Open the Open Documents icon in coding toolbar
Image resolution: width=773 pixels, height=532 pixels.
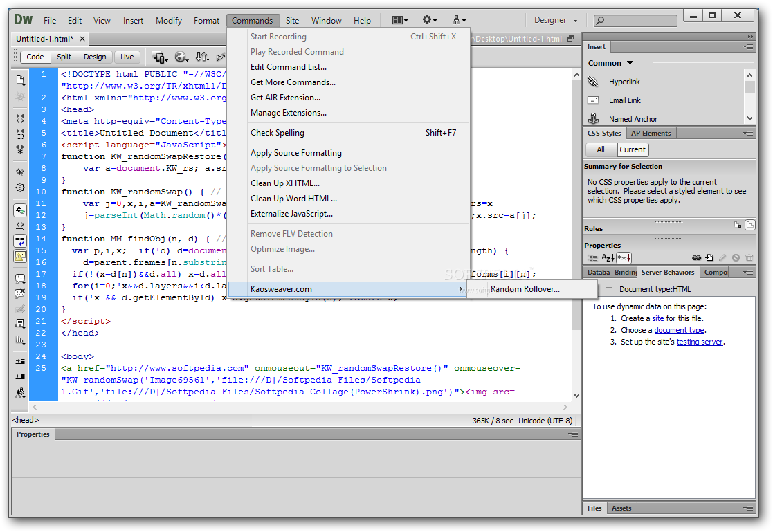click(x=19, y=80)
